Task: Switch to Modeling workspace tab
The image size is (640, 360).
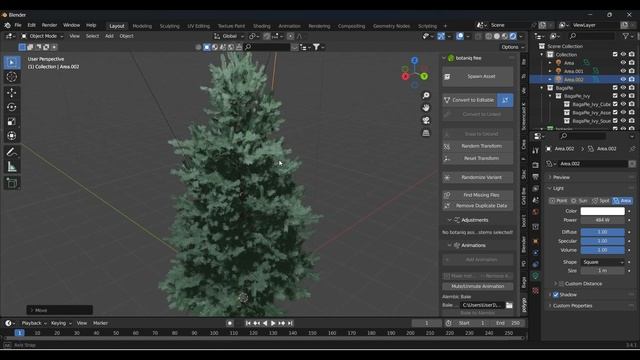Action: [142, 26]
